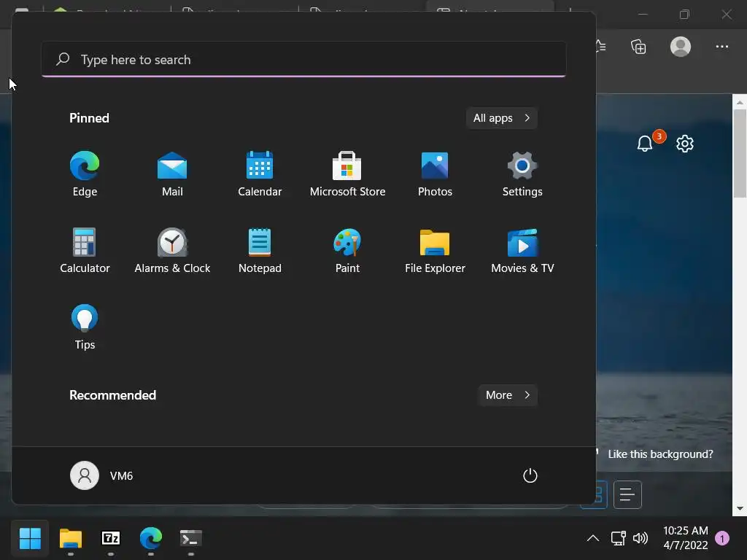This screenshot has width=747, height=560.
Task: Click the scrollbar down arrow in Edge
Action: [740, 508]
